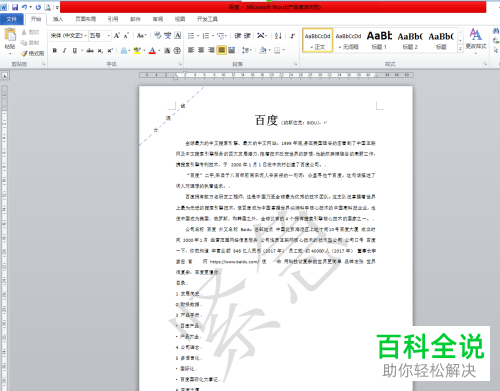This screenshot has width=500, height=391.
Task: Apply distributed alignment to the paragraph
Action: pyautogui.click(x=231, y=50)
